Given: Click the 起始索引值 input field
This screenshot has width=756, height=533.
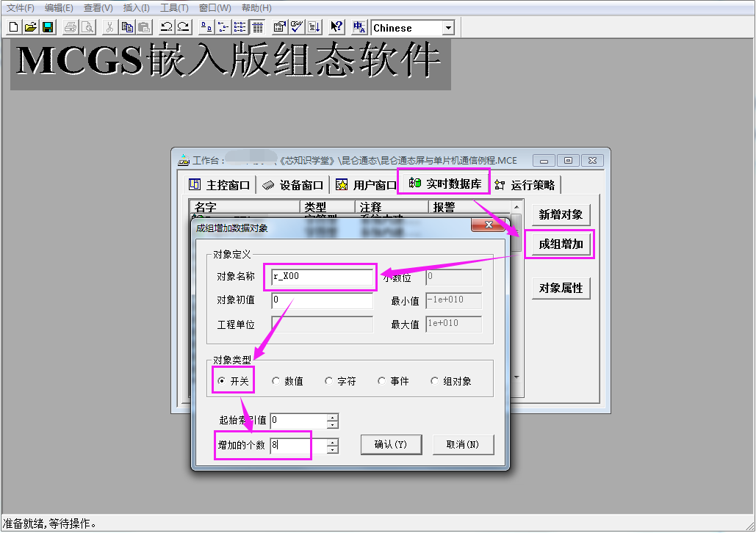Looking at the screenshot, I should click(x=298, y=420).
